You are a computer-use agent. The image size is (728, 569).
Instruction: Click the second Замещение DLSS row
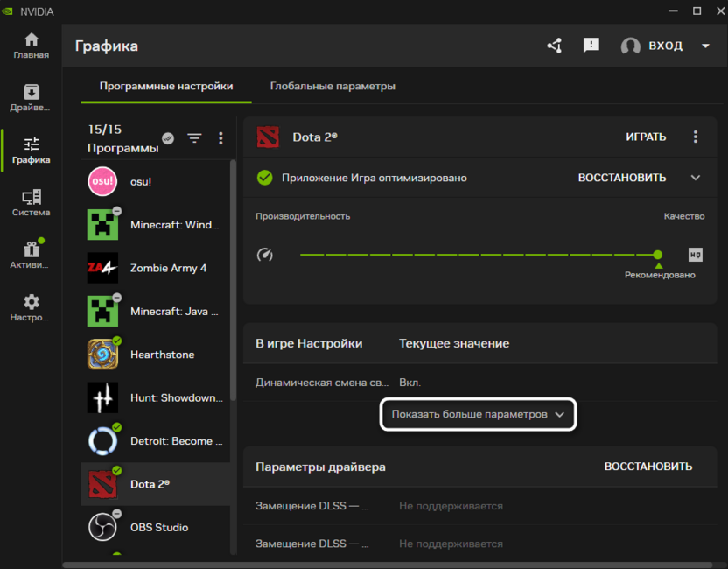[x=479, y=544]
